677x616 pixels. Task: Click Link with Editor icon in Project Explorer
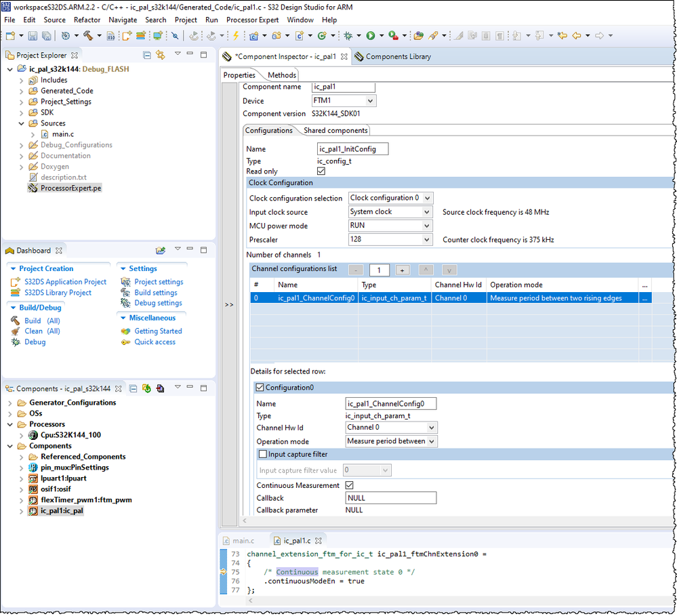[161, 55]
